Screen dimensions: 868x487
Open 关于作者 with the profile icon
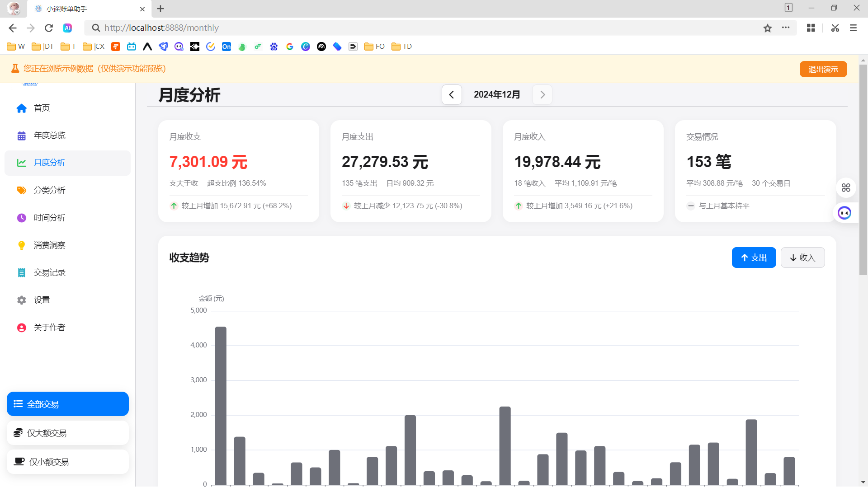click(x=21, y=327)
